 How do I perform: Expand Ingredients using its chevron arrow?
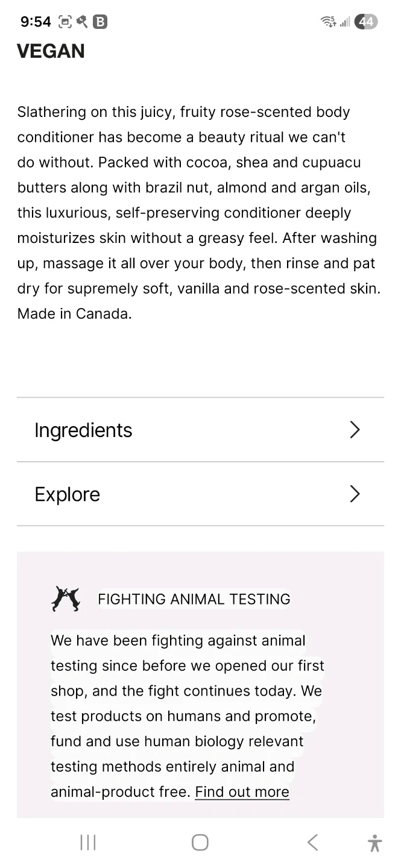pos(355,430)
